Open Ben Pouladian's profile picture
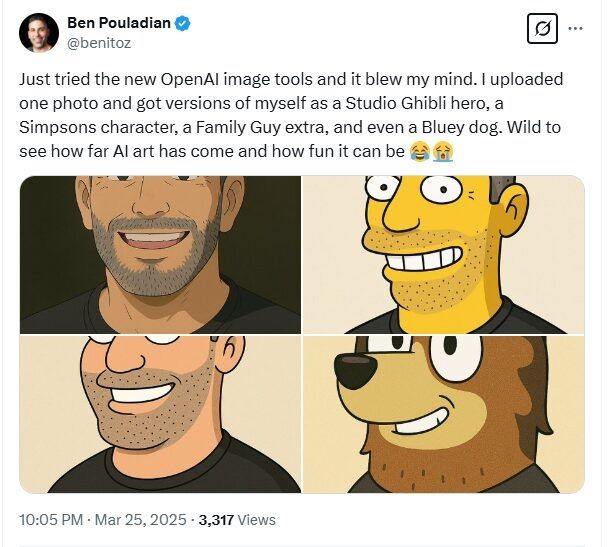Screen dimensions: 612x547 point(38,32)
